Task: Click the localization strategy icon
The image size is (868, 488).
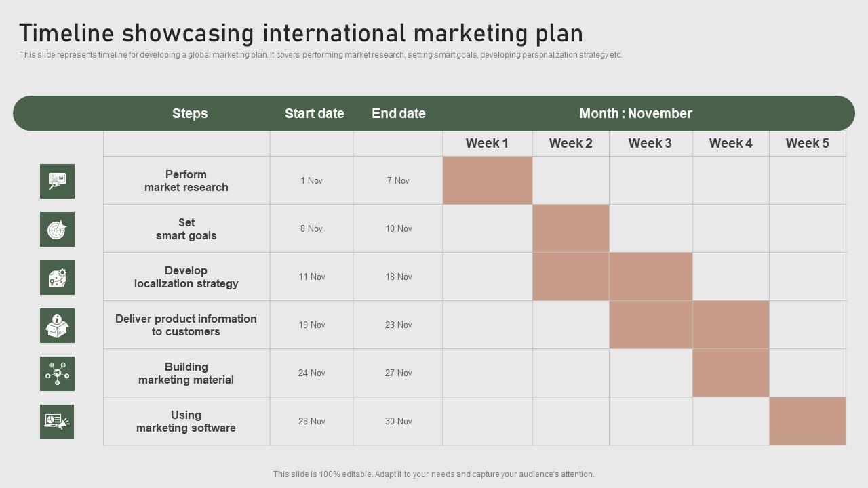Action: [x=57, y=277]
